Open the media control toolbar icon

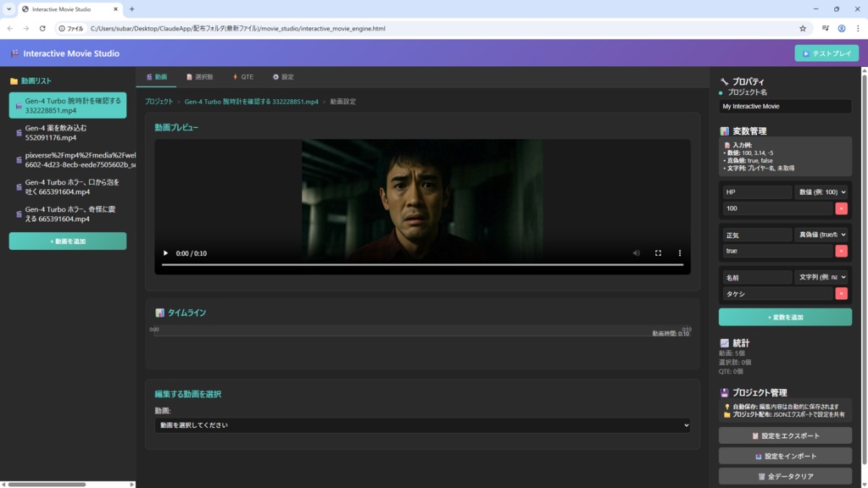pos(826,28)
